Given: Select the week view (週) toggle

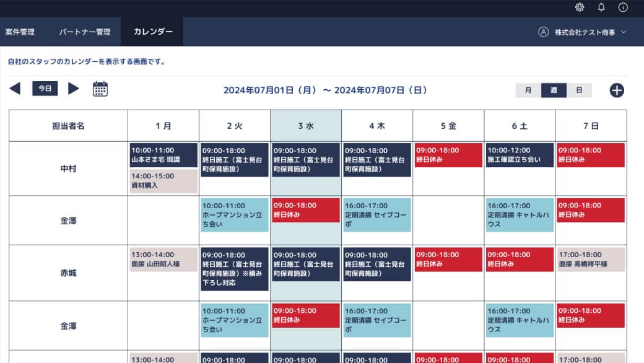Looking at the screenshot, I should [x=554, y=90].
